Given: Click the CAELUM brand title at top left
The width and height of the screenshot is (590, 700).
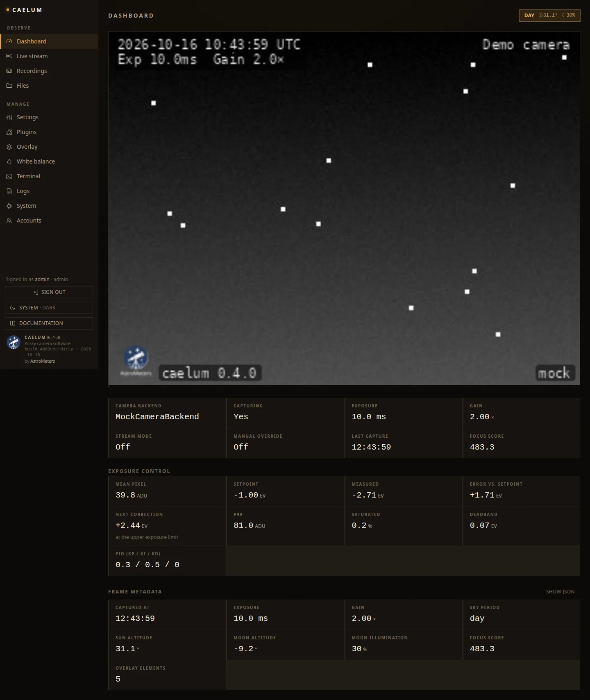Looking at the screenshot, I should coord(27,10).
